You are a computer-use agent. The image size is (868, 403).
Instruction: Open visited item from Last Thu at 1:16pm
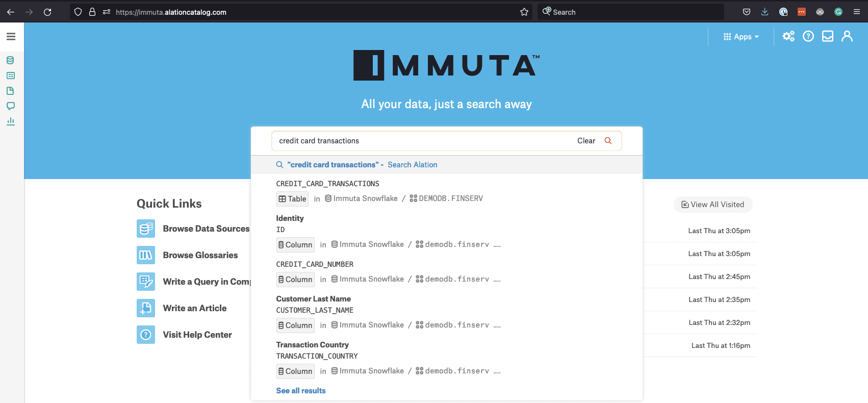(x=721, y=345)
